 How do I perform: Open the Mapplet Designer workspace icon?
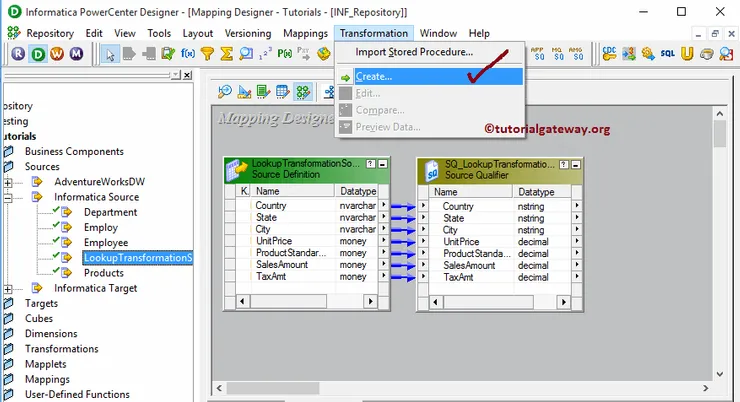pos(283,92)
